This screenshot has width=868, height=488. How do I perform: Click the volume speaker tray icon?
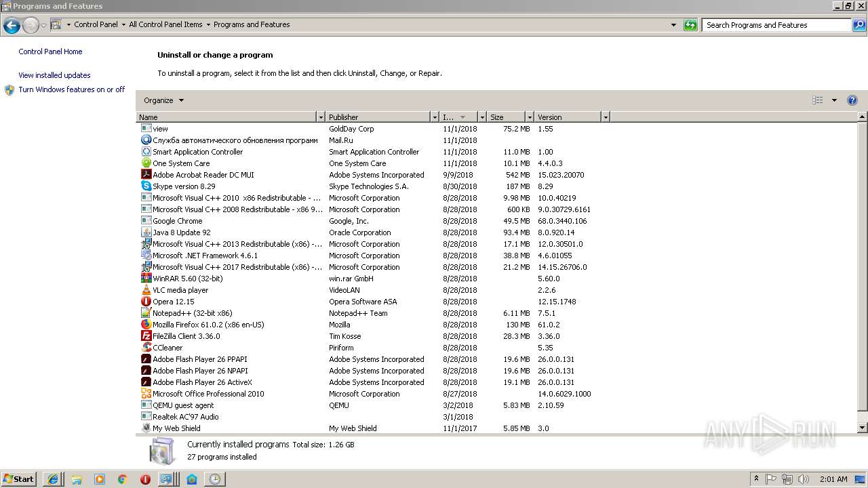click(x=804, y=479)
